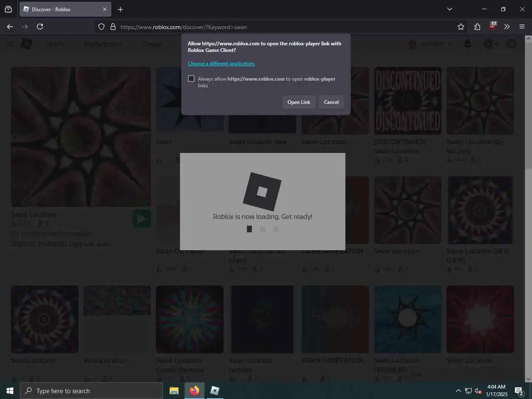Screen dimensions: 532x399
Task: Open the DISCONTINUED Swan Location thumbnail
Action: tap(408, 101)
